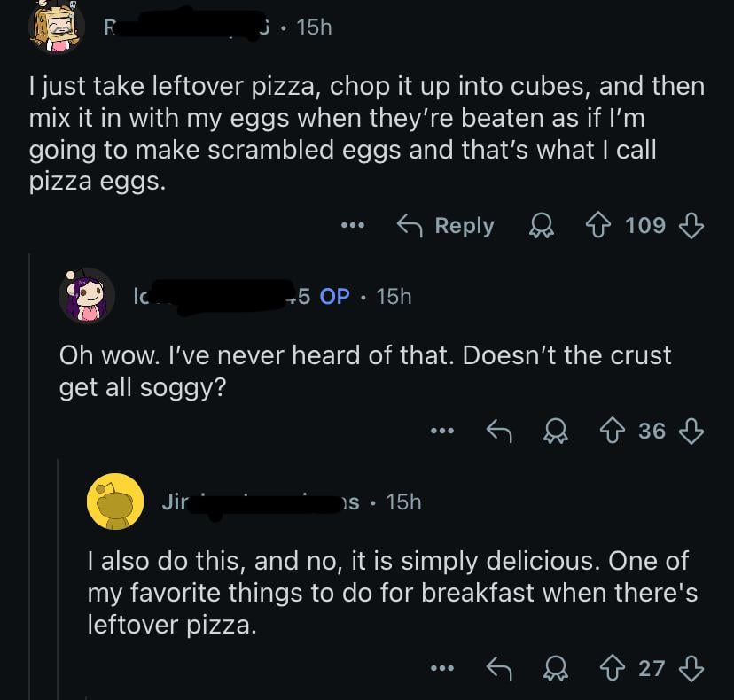The image size is (734, 700).
Task: Open three-dot menu on the 'simply delicious' comment
Action: (x=441, y=668)
